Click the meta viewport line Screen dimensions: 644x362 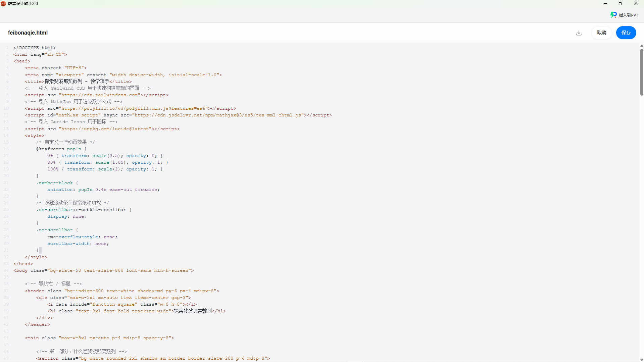point(123,75)
